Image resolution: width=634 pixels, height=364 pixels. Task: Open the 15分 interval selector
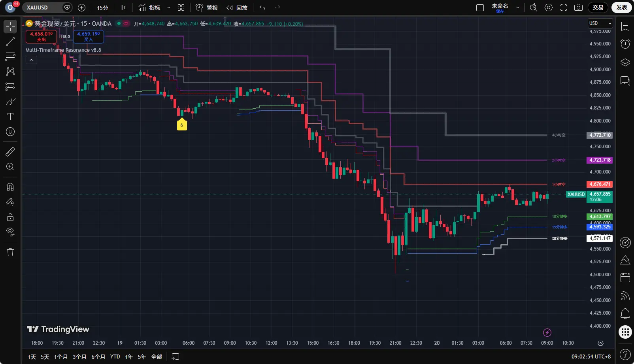pos(102,8)
